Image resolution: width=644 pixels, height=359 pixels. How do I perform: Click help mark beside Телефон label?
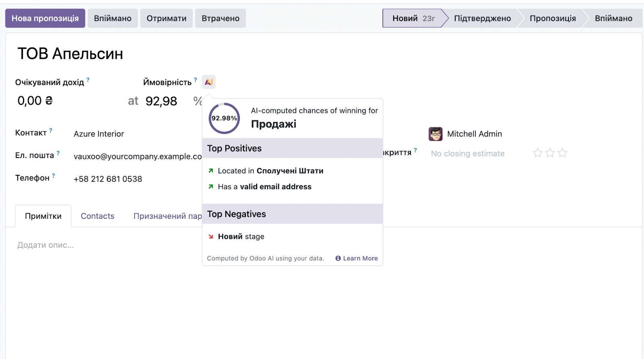point(54,176)
